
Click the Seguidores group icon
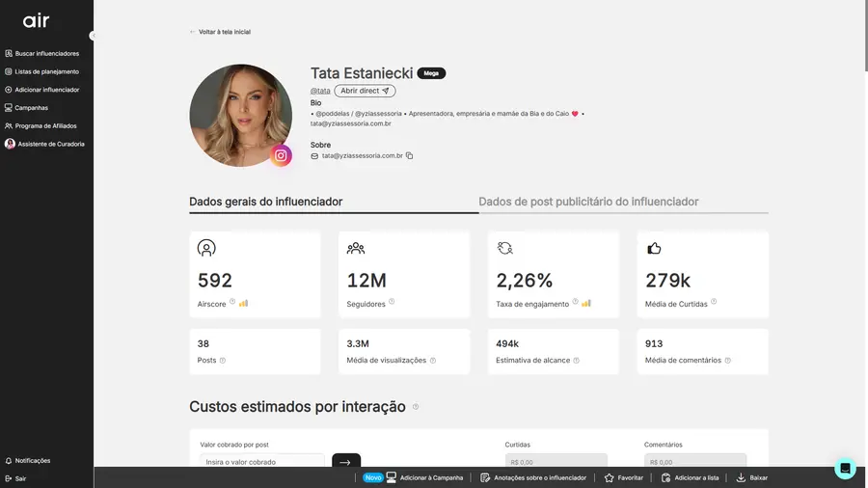[x=356, y=249]
